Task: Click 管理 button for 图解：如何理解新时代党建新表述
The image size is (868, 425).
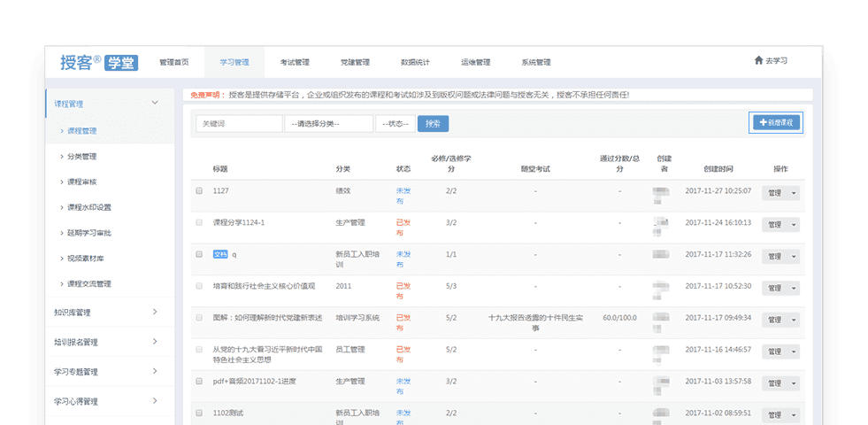Action: tap(774, 320)
